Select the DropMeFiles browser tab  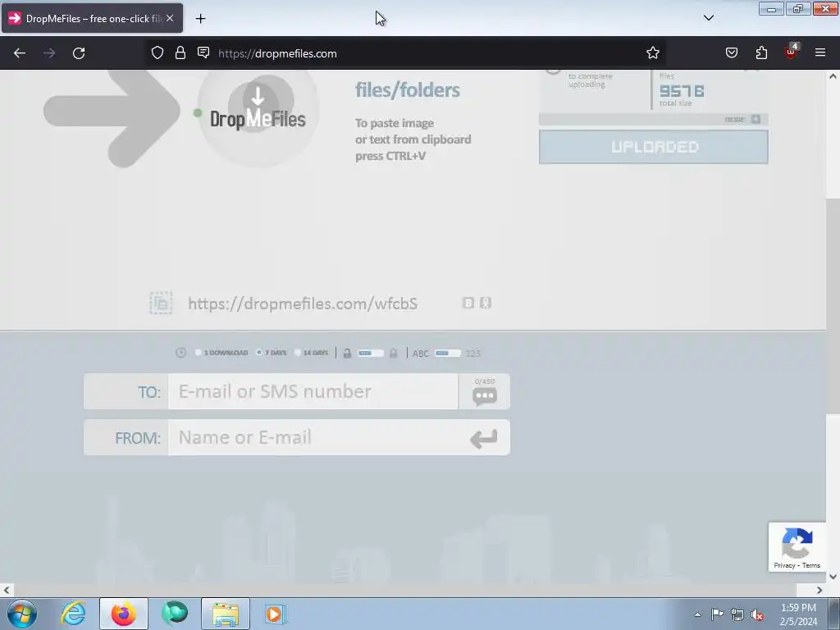point(92,18)
